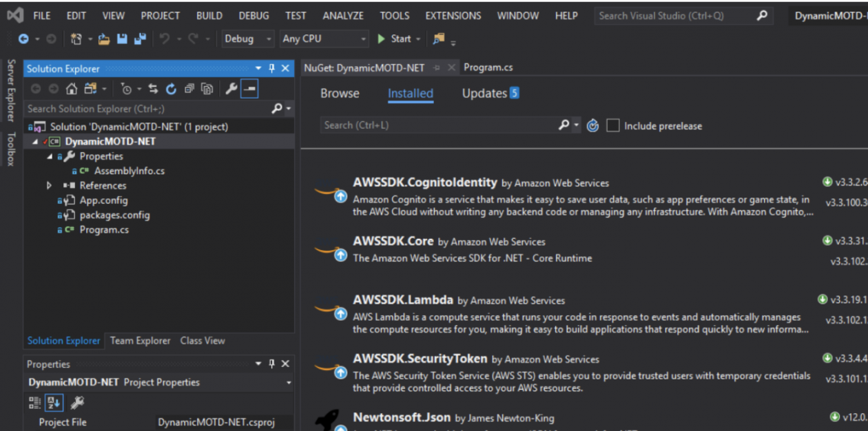Click the Sync with Active Document icon
The width and height of the screenshot is (868, 431).
(153, 89)
